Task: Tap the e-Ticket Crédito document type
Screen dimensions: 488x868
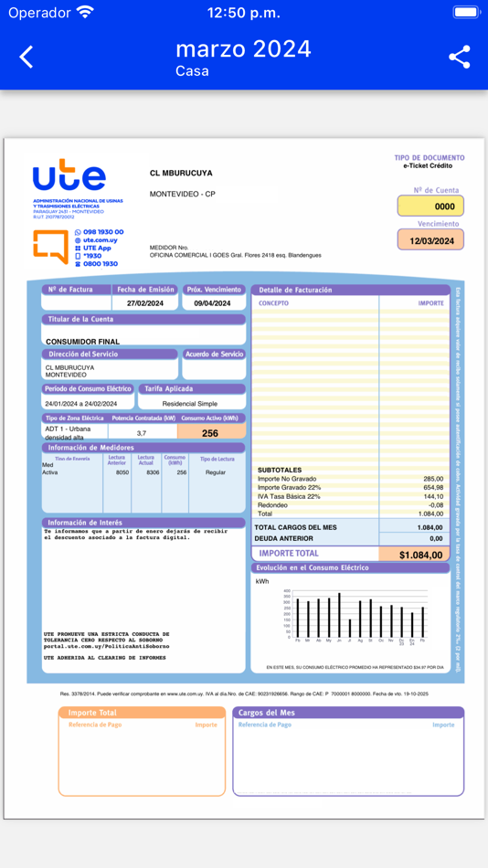Action: tap(428, 166)
